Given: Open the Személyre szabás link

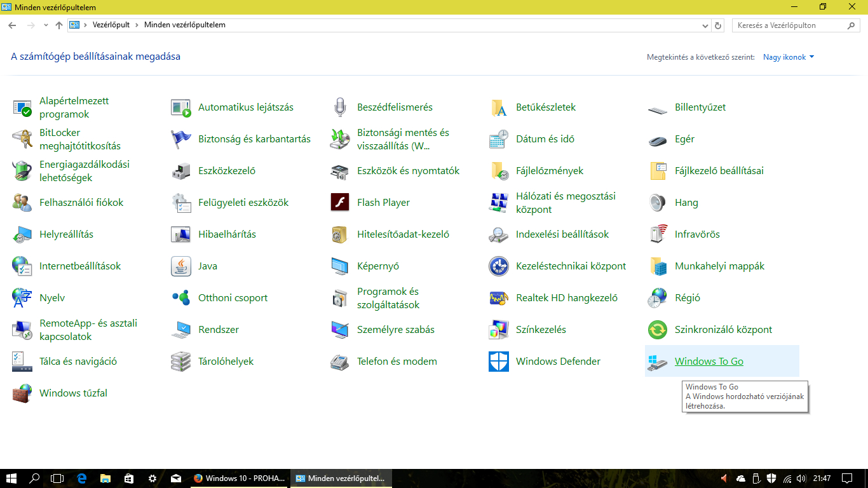Looking at the screenshot, I should point(396,330).
